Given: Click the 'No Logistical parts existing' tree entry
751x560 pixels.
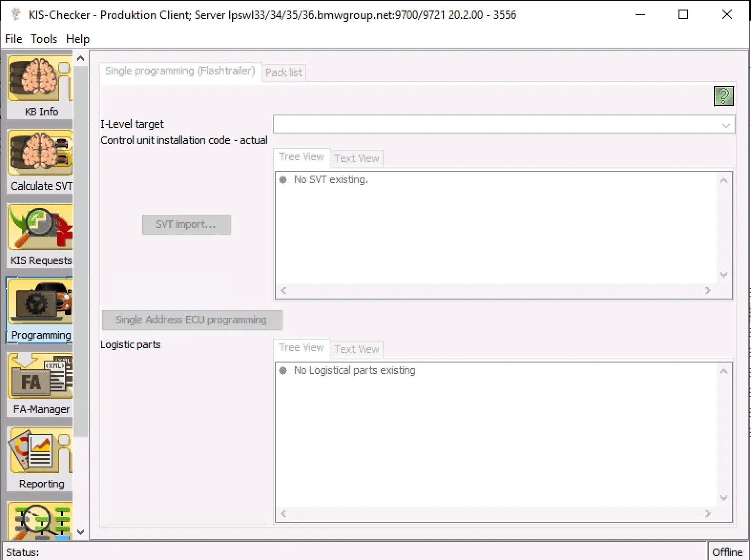Looking at the screenshot, I should pyautogui.click(x=355, y=371).
